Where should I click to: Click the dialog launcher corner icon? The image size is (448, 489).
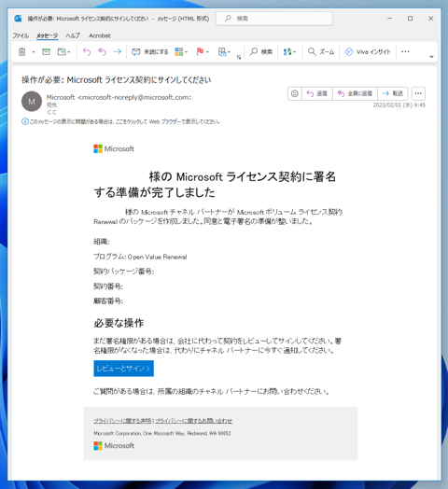(x=239, y=57)
